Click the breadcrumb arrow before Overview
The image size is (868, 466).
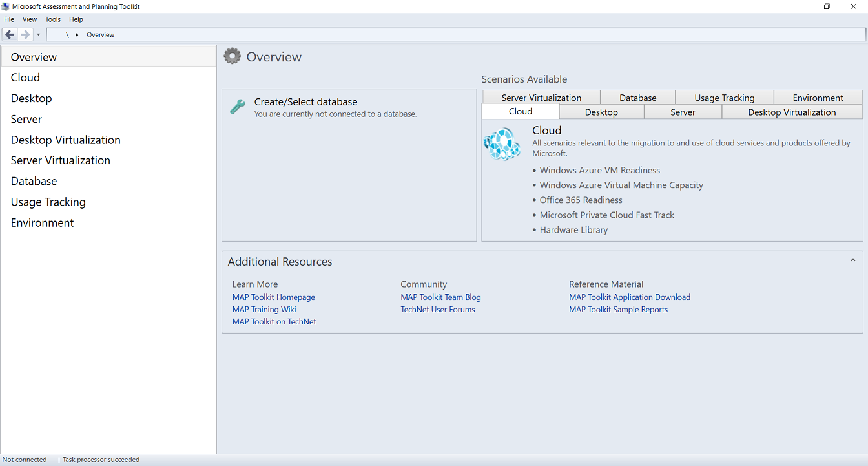77,35
